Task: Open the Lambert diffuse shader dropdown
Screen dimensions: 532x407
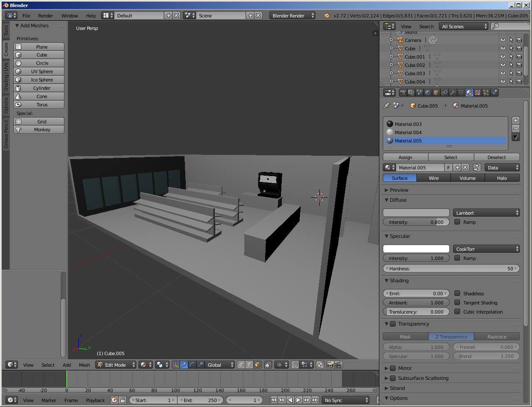Action: coord(486,213)
